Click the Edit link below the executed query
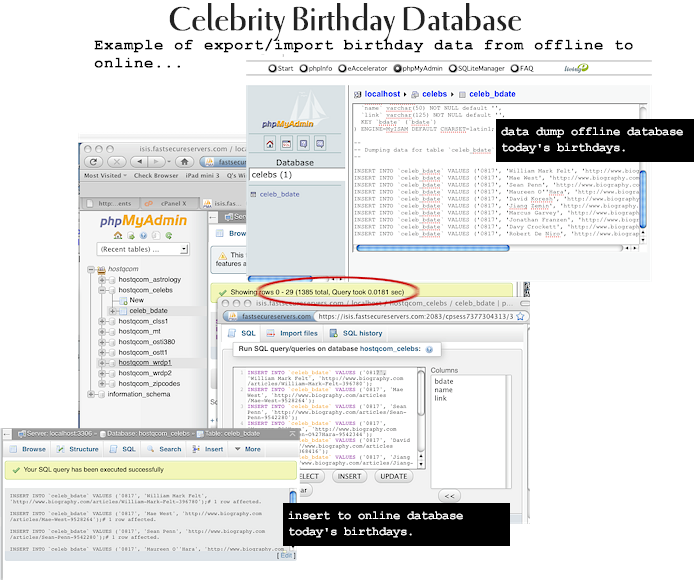 (286, 555)
